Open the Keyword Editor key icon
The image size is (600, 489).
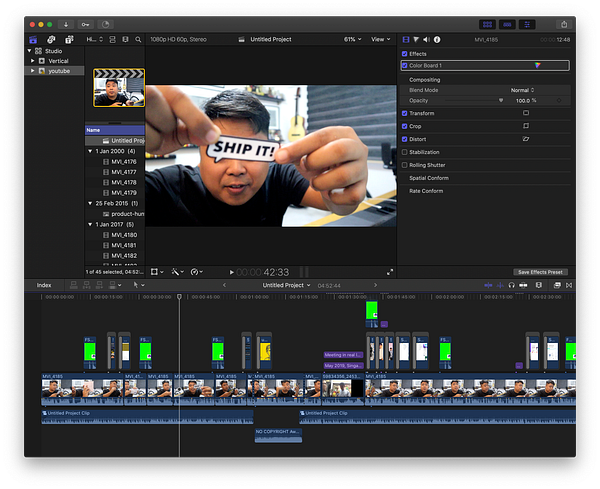pos(85,24)
